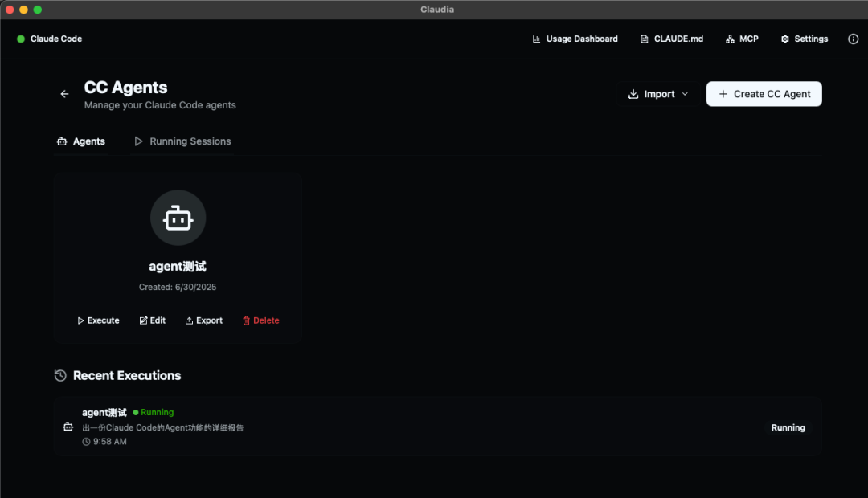Open the Usage Dashboard
The height and width of the screenshot is (498, 868).
pos(575,39)
